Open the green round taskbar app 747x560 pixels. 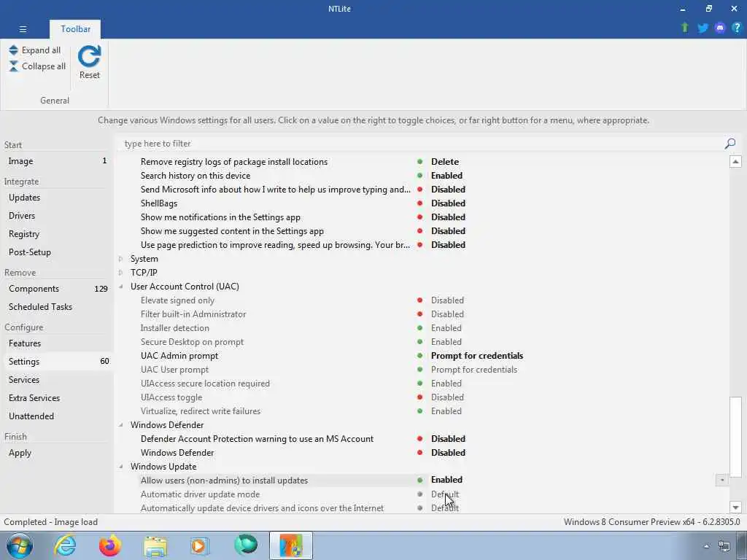click(246, 545)
